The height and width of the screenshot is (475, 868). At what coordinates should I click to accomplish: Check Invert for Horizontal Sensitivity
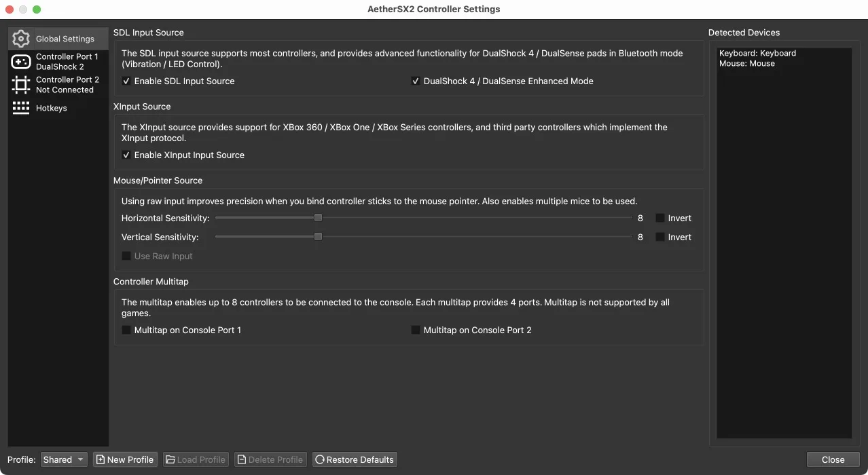[659, 218]
